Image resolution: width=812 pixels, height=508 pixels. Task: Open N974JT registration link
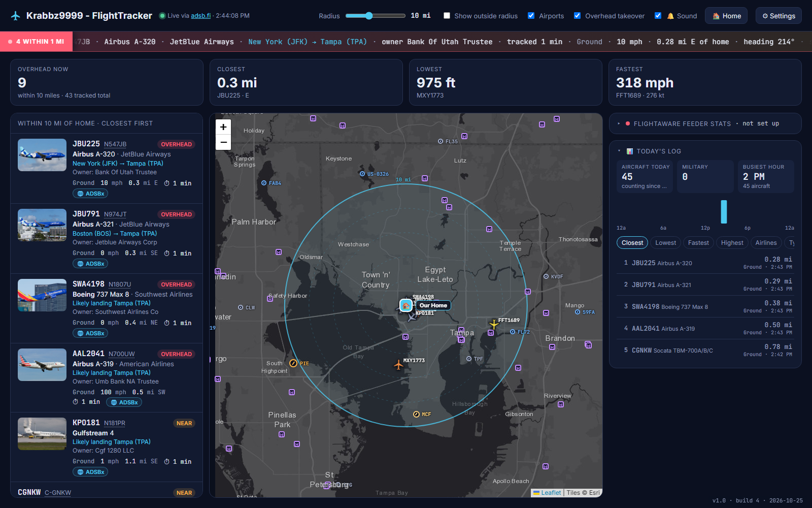115,214
